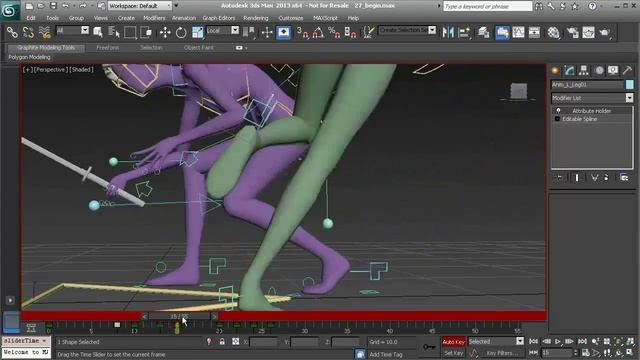Open the Animation menu
This screenshot has width=640, height=360.
pyautogui.click(x=184, y=18)
